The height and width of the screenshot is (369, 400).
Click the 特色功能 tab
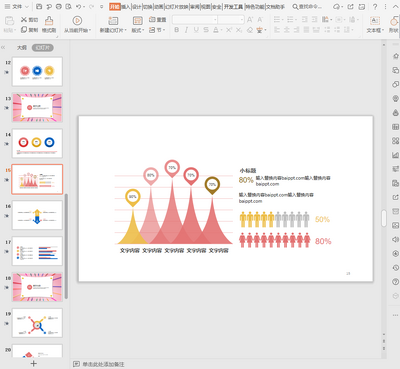pos(255,7)
